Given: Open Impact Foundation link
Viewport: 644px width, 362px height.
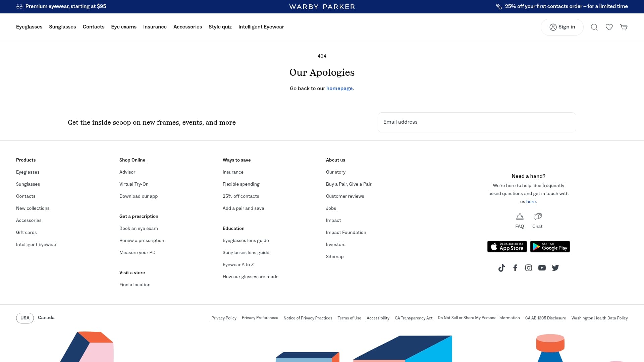Looking at the screenshot, I should [x=346, y=233].
